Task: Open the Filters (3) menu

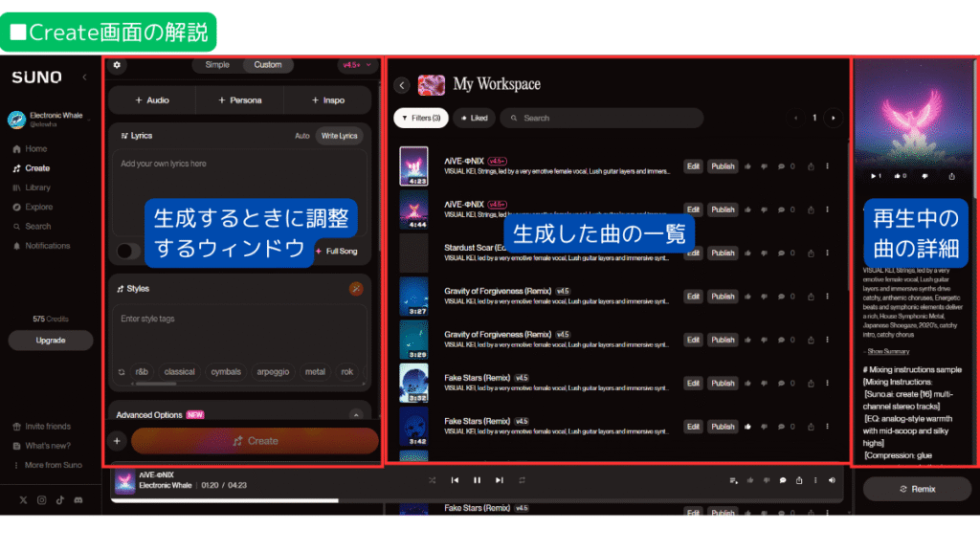Action: [x=421, y=118]
